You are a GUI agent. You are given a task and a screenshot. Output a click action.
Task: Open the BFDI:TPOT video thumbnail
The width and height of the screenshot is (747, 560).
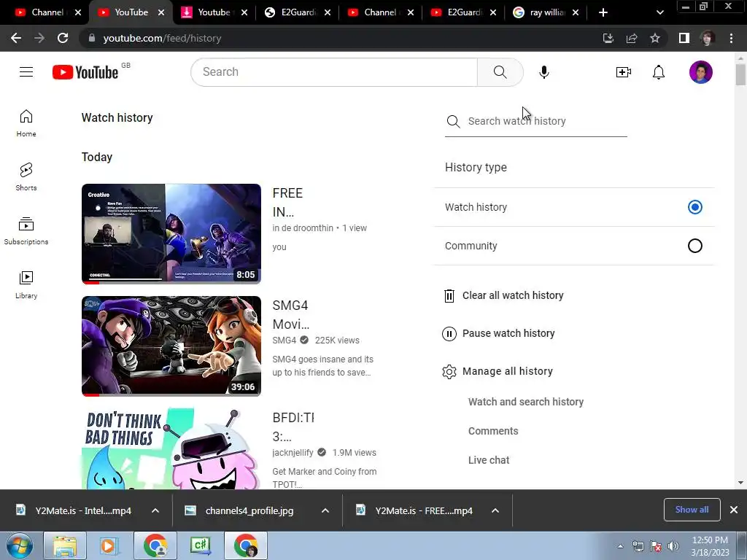171,448
